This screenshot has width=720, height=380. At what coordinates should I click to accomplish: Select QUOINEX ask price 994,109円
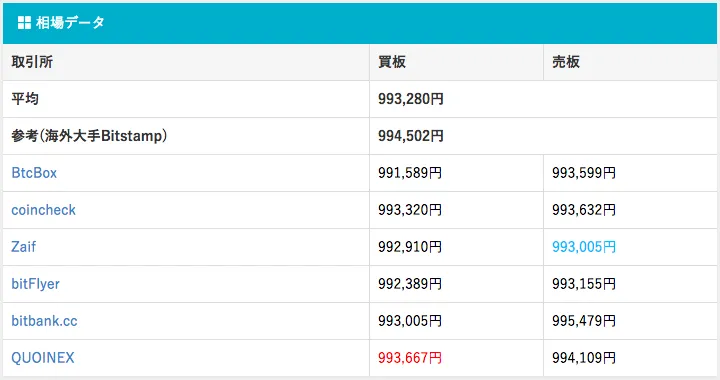584,358
